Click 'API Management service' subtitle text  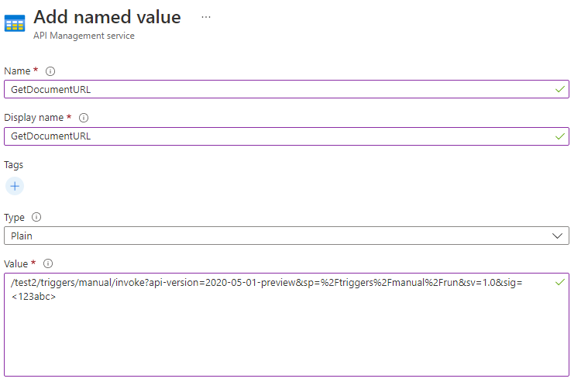tap(84, 36)
